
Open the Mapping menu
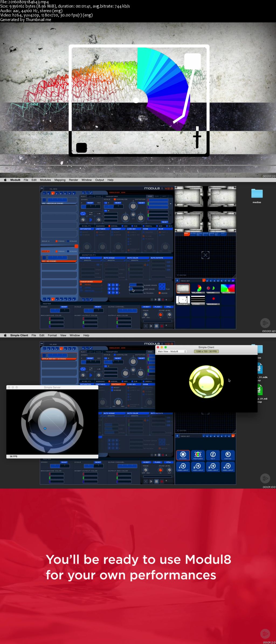(x=60, y=180)
